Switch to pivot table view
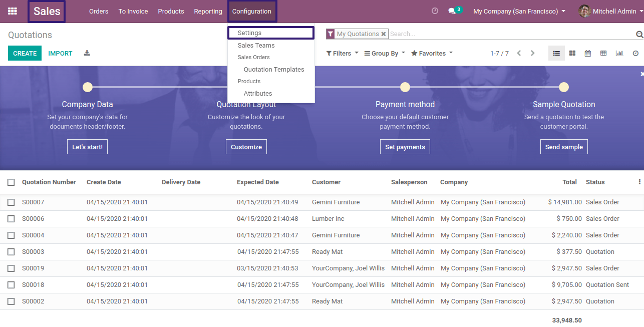This screenshot has height=327, width=644. (603, 53)
